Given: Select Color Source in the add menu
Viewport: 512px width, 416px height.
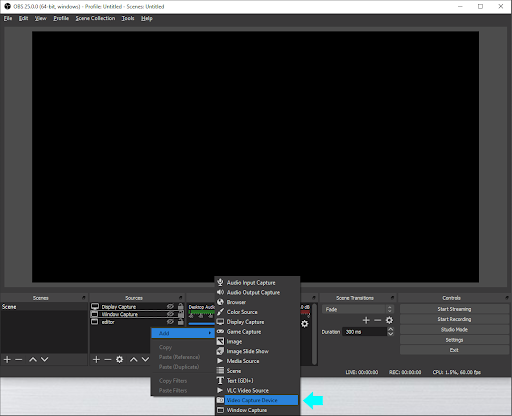Looking at the screenshot, I should coord(257,312).
